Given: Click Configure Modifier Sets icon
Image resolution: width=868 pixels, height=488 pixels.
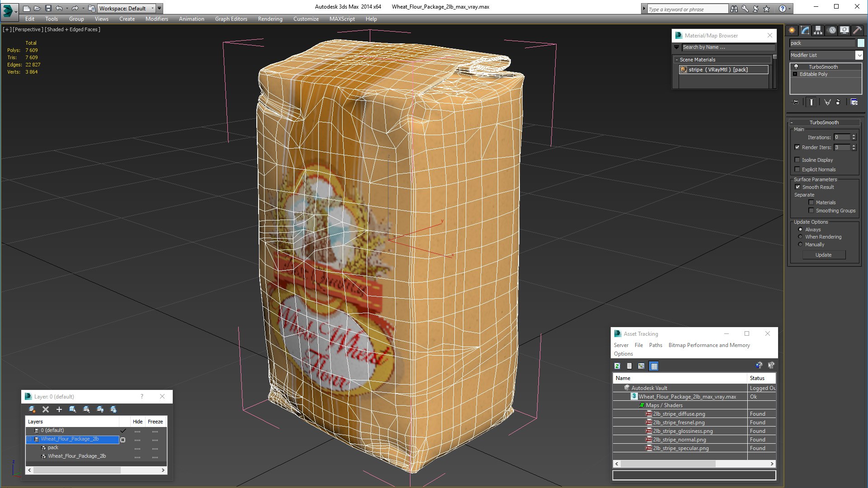Looking at the screenshot, I should point(854,102).
